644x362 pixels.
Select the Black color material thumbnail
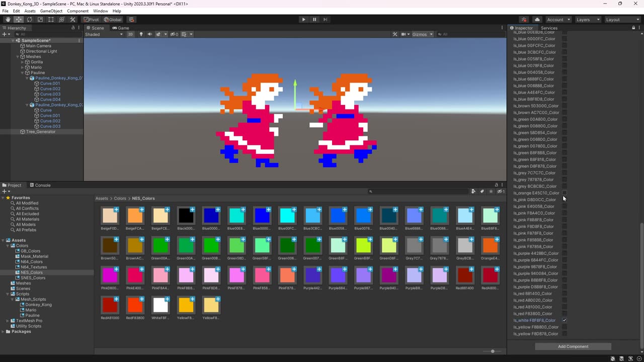tap(186, 216)
